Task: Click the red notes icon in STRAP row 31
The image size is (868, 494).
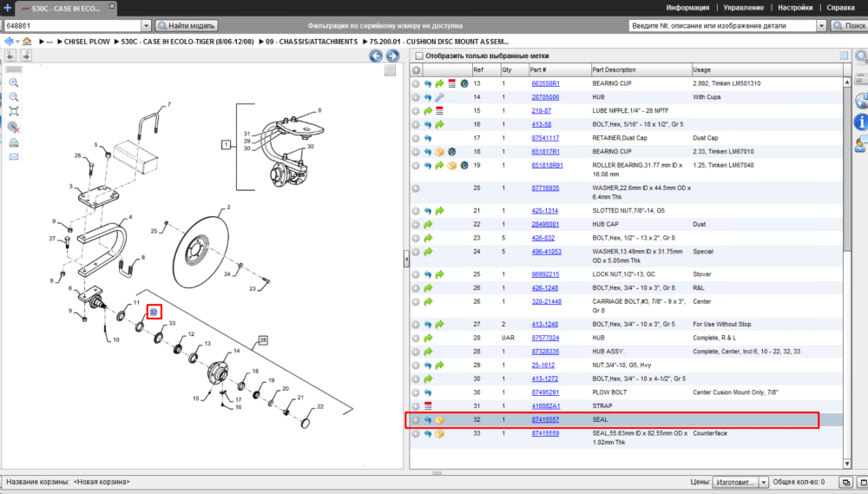Action: pyautogui.click(x=427, y=406)
